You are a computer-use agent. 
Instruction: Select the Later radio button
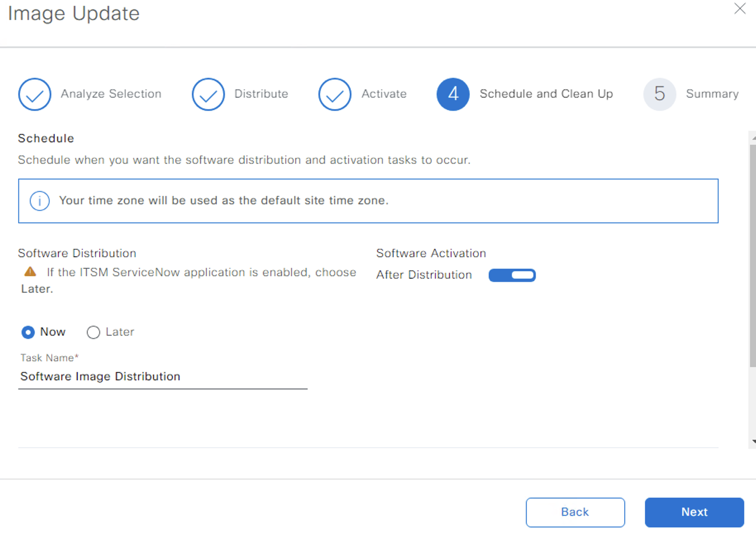(93, 332)
